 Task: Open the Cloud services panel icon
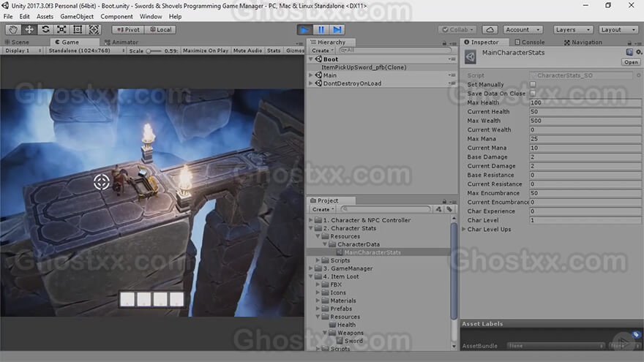(x=490, y=29)
